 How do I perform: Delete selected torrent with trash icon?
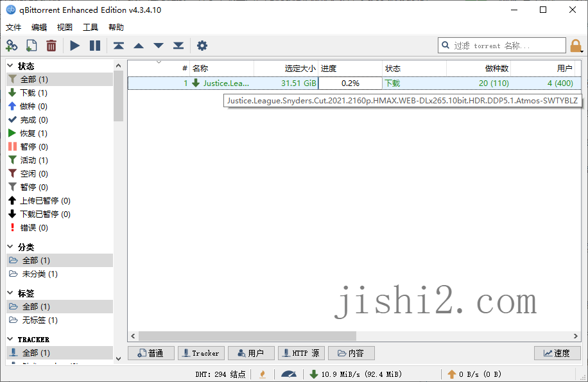51,46
